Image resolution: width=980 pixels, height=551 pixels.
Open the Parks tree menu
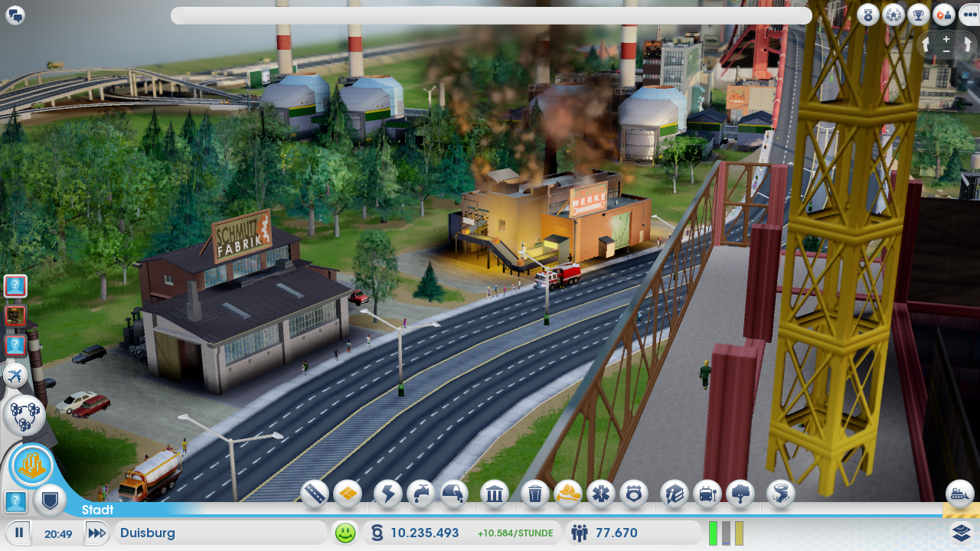740,494
